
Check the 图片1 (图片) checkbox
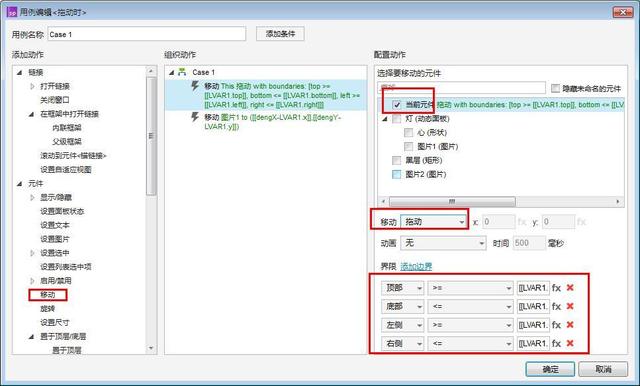[x=408, y=146]
